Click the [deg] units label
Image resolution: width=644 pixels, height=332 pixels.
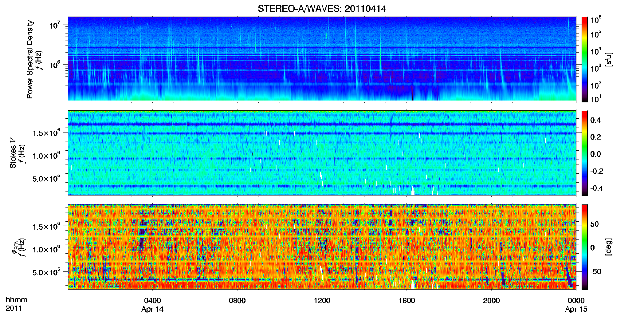tap(609, 247)
